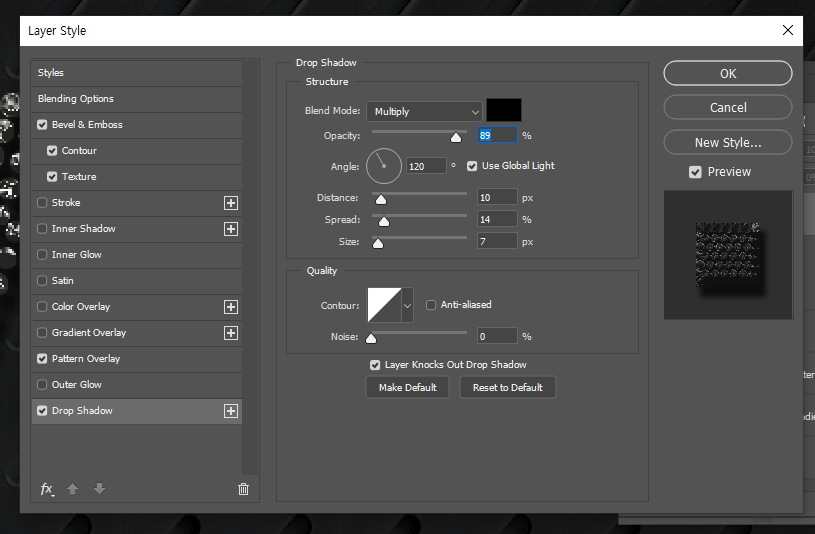Disable the Drop Shadow checkbox

click(x=42, y=411)
